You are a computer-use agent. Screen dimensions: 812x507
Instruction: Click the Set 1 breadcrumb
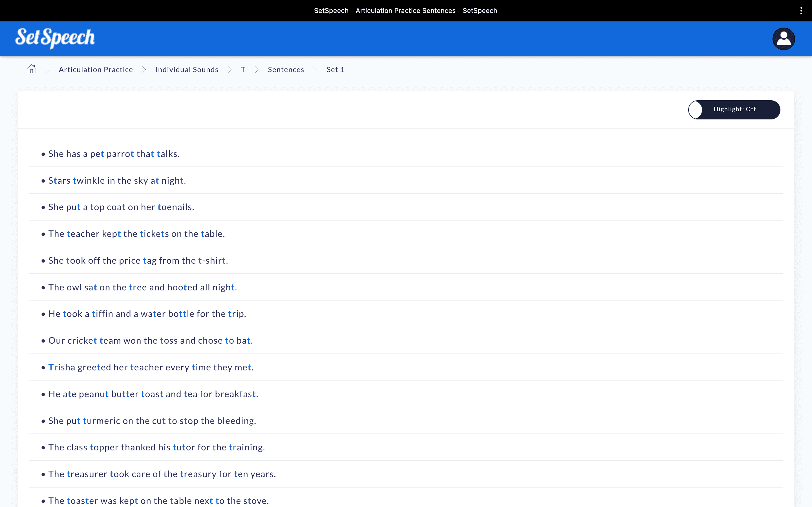coord(335,69)
